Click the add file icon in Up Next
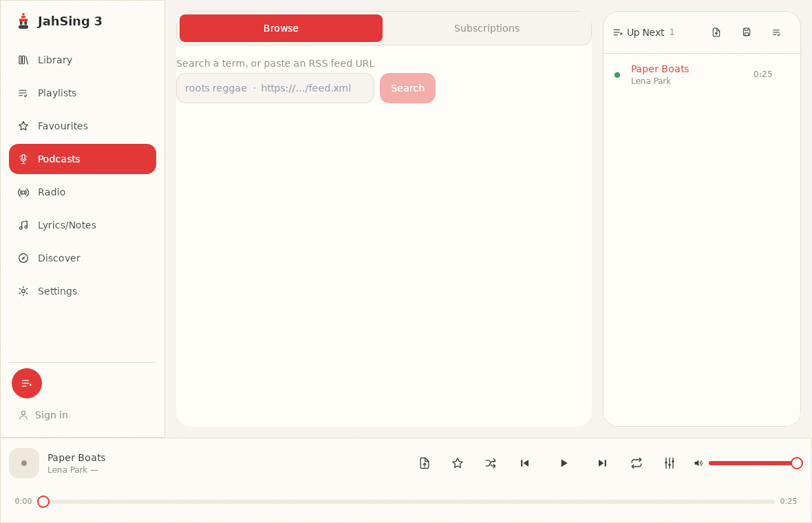This screenshot has width=812, height=523. point(716,32)
